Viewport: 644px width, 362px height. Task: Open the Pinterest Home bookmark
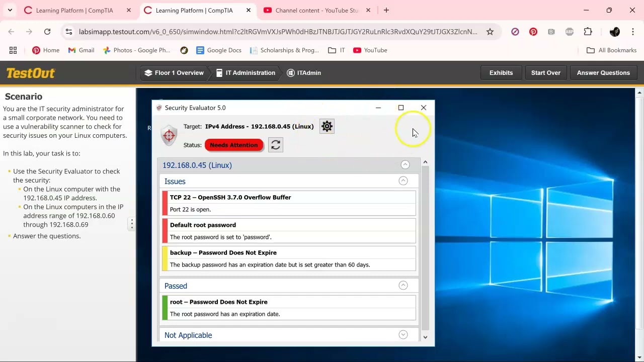[46, 50]
